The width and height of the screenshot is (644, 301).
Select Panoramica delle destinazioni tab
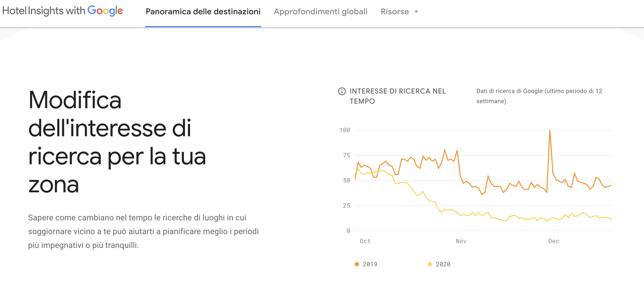coord(203,11)
